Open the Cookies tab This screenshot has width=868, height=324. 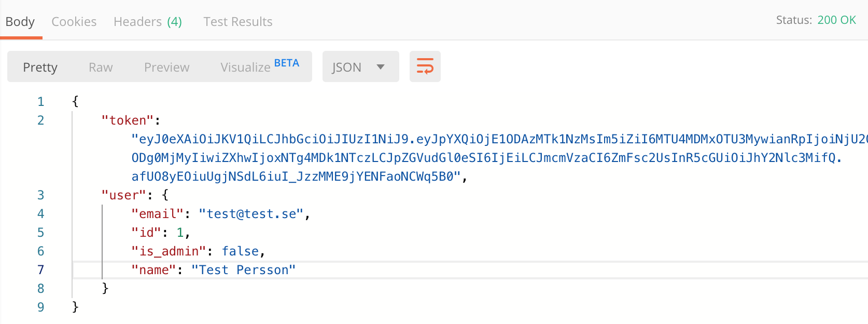(74, 22)
